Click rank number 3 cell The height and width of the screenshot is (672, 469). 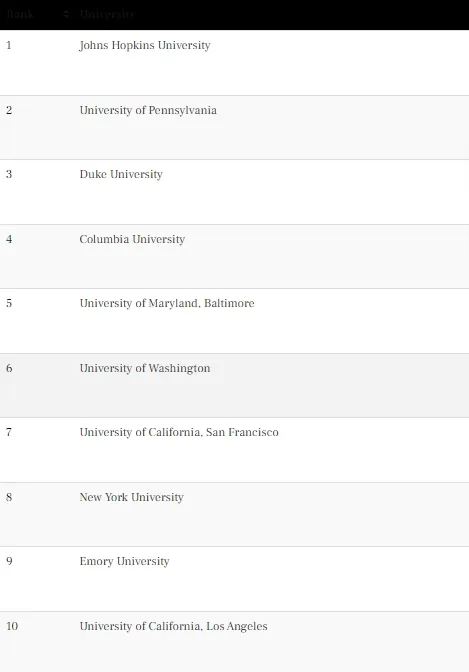point(9,174)
